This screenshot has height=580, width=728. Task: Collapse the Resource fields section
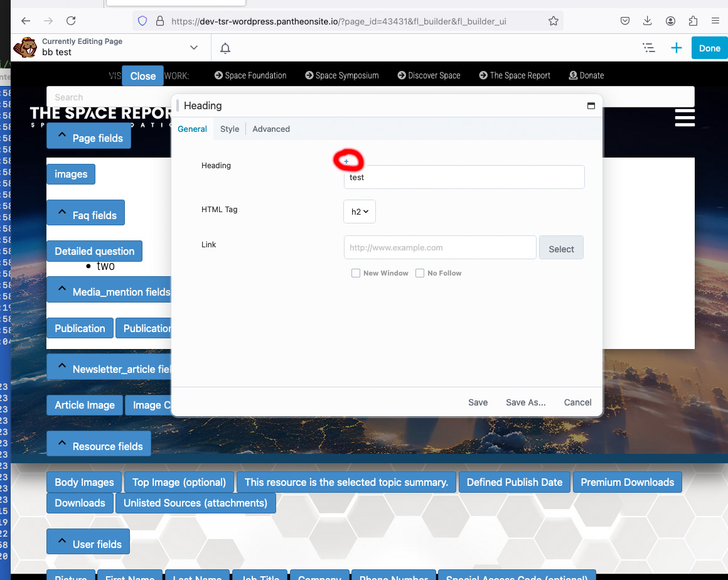pos(99,444)
